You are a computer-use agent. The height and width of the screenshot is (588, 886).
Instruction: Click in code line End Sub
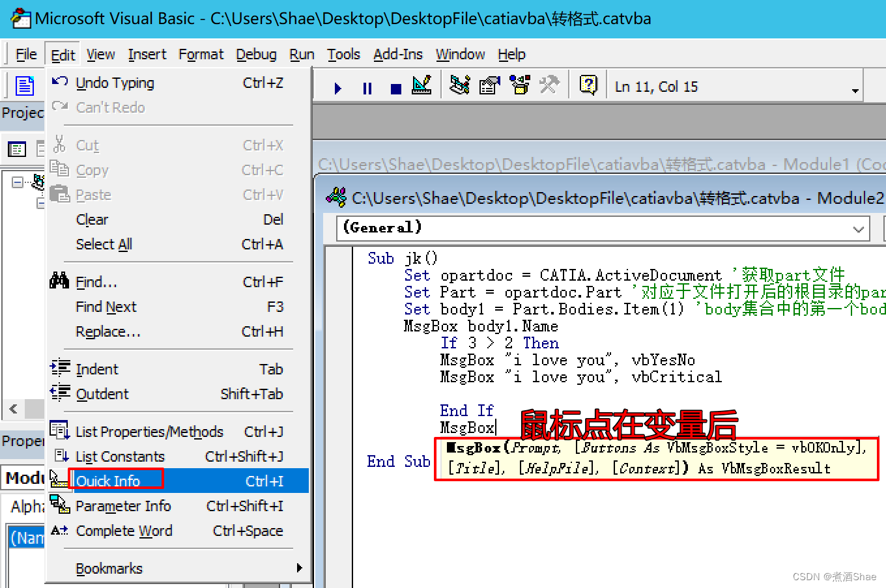tap(398, 462)
